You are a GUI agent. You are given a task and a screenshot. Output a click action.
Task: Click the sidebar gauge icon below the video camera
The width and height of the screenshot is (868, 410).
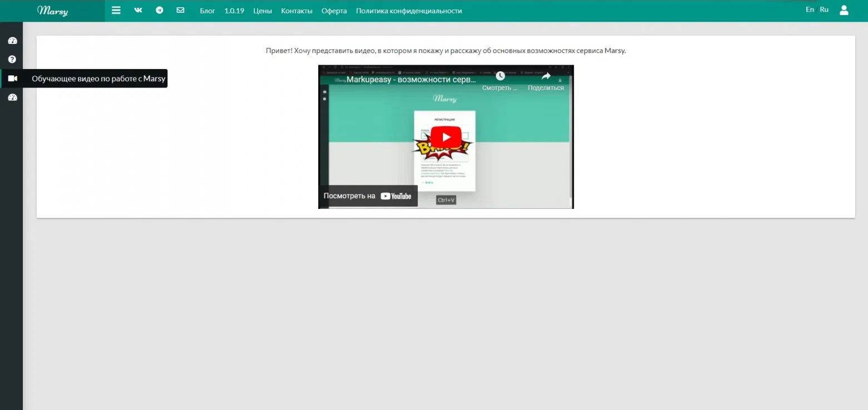click(x=12, y=97)
